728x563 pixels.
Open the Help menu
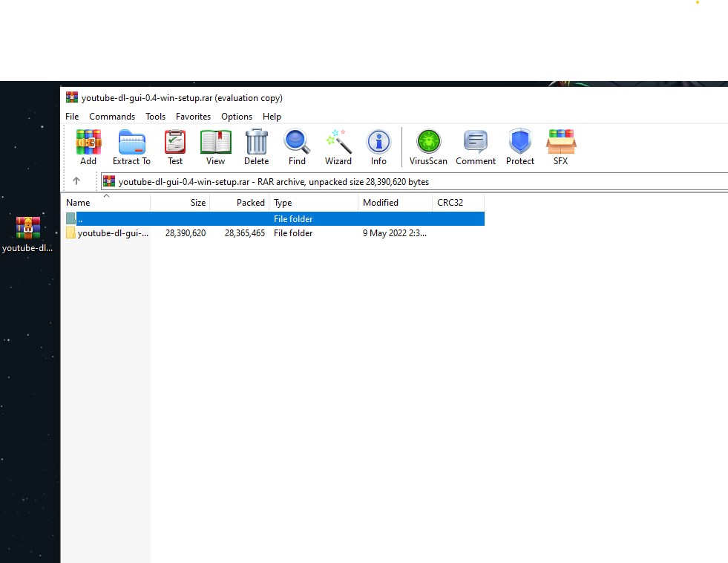tap(272, 117)
